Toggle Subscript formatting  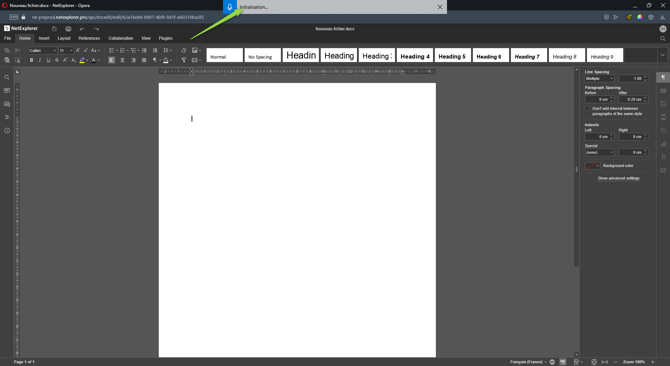click(x=73, y=60)
